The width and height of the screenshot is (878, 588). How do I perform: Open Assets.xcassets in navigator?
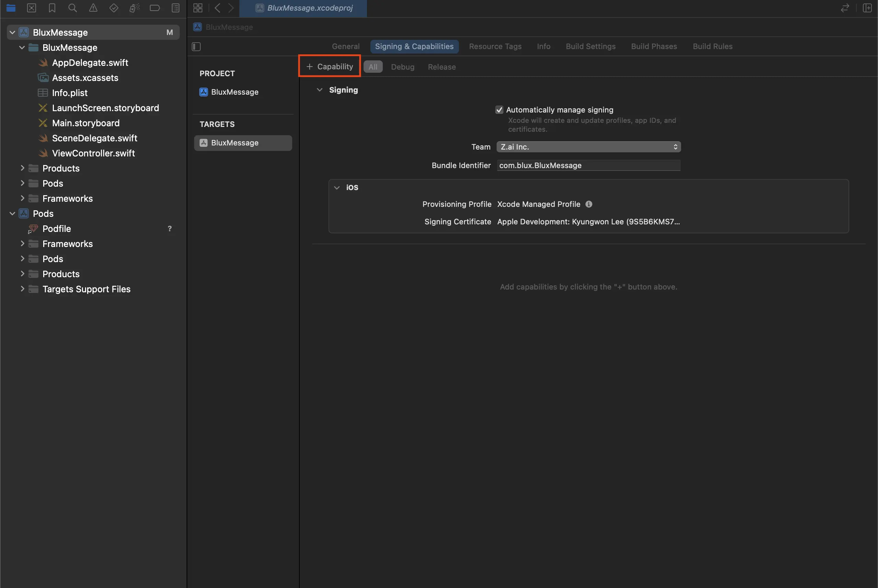pyautogui.click(x=85, y=78)
